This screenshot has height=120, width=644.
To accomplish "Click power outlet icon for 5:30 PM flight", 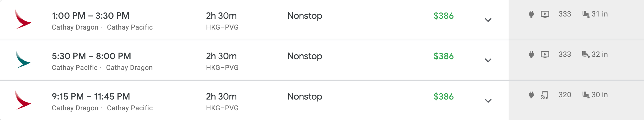I will [531, 55].
